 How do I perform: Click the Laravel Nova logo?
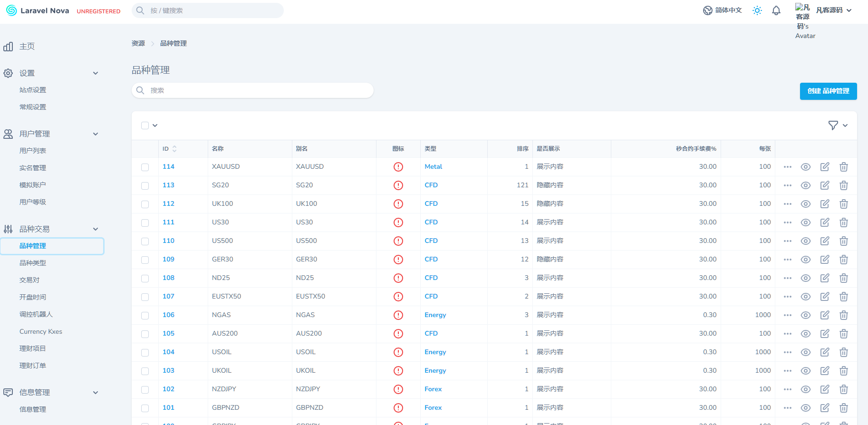click(x=38, y=10)
